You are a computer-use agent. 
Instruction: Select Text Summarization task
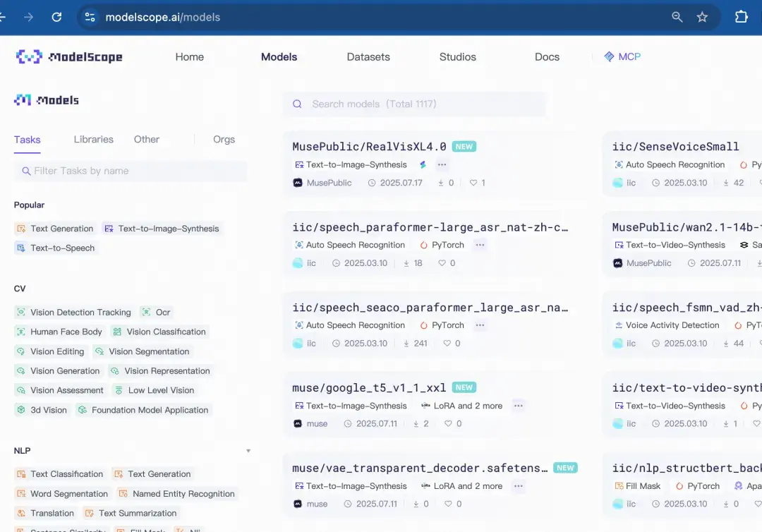pos(131,513)
